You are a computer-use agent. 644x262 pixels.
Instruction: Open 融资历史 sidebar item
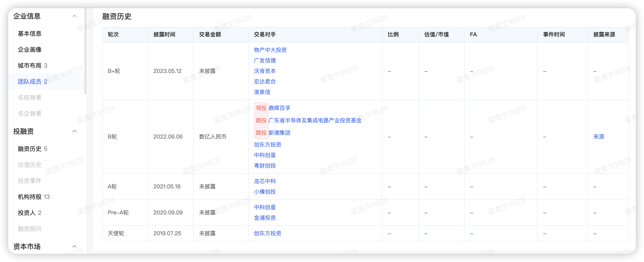pos(32,149)
